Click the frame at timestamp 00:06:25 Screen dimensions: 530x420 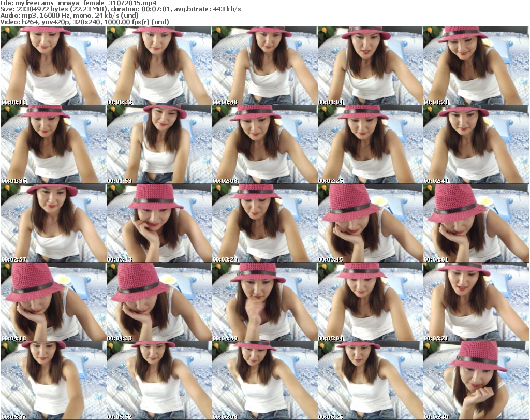[x=371, y=381]
